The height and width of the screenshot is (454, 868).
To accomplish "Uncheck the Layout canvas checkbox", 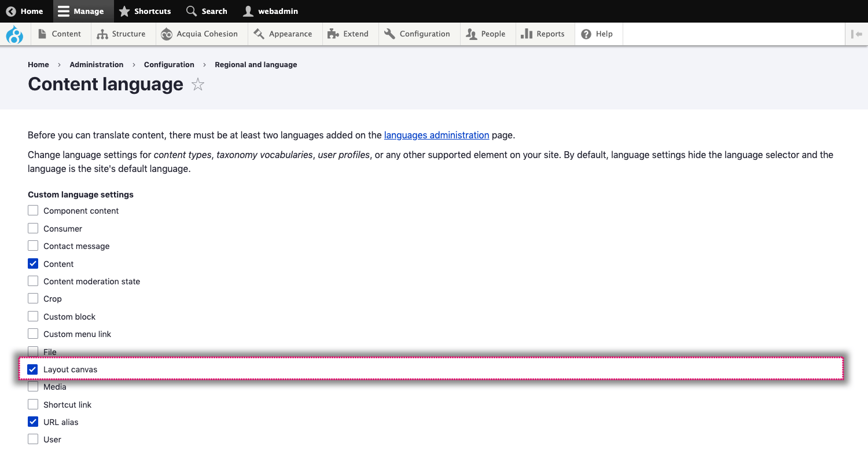I will point(33,369).
